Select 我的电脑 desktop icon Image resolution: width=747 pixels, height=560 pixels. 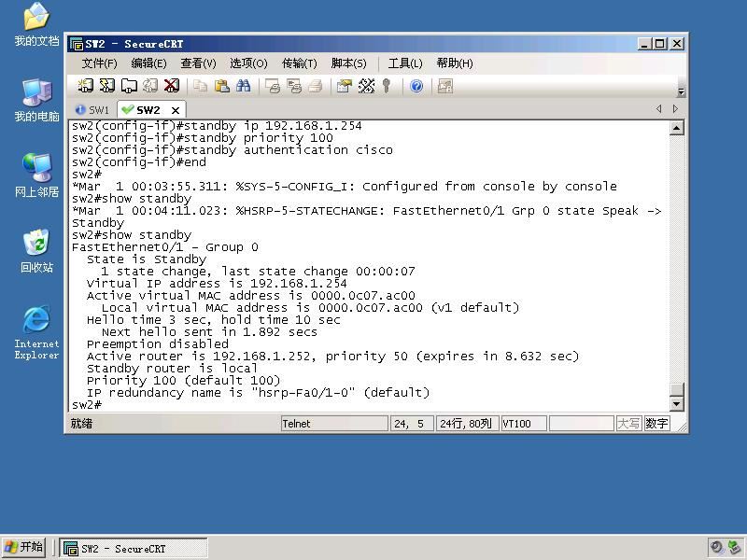click(x=36, y=101)
